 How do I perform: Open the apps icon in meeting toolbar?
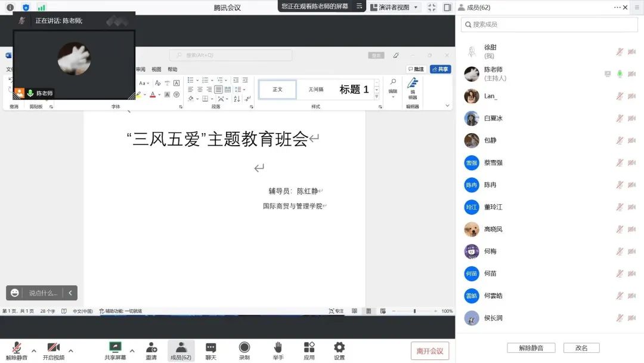pyautogui.click(x=309, y=350)
